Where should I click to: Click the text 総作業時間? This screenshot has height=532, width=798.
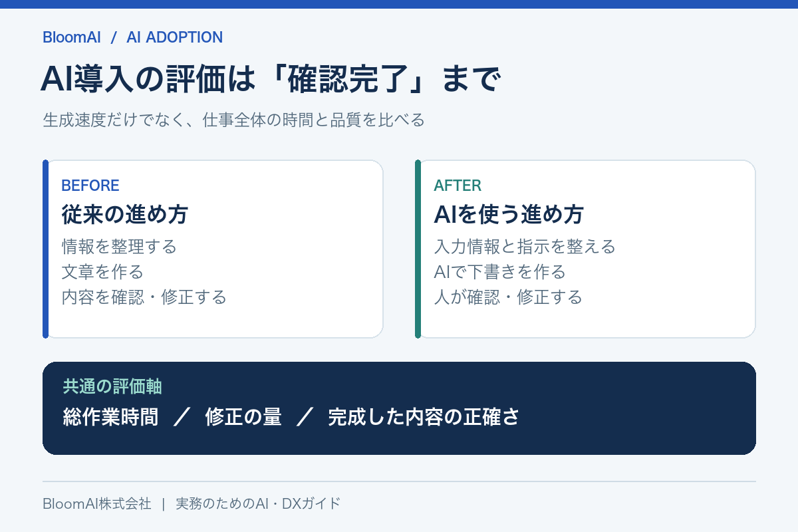(x=110, y=417)
